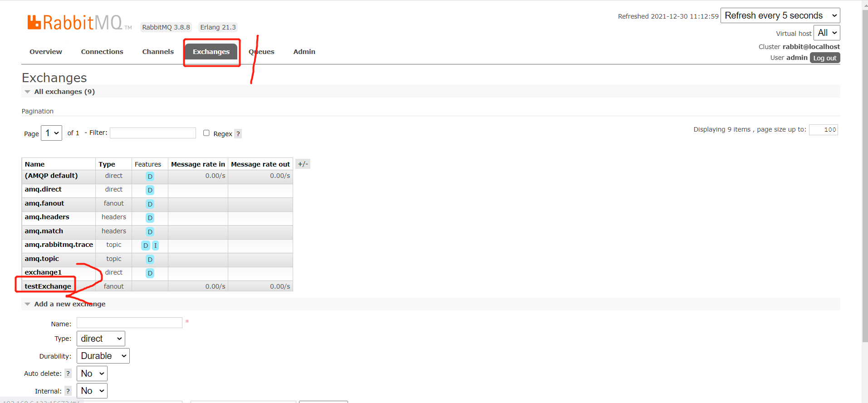Open the Internal dropdown
This screenshot has width=868, height=403.
[x=92, y=391]
